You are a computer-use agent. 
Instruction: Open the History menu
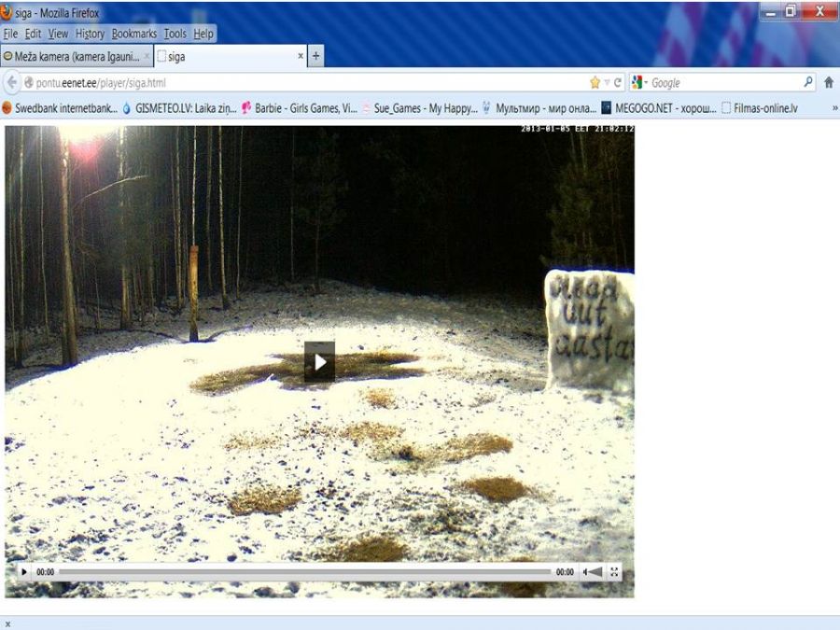pos(90,34)
